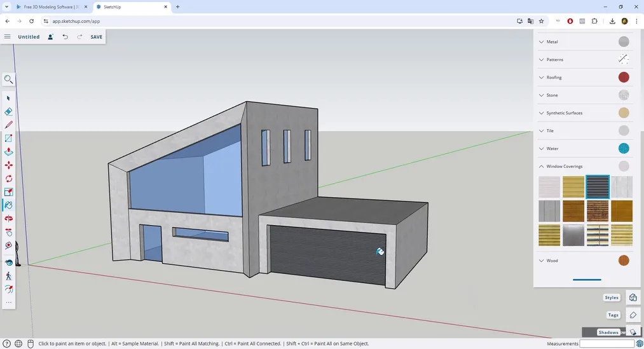Expand the Roofing materials category

pyautogui.click(x=554, y=78)
